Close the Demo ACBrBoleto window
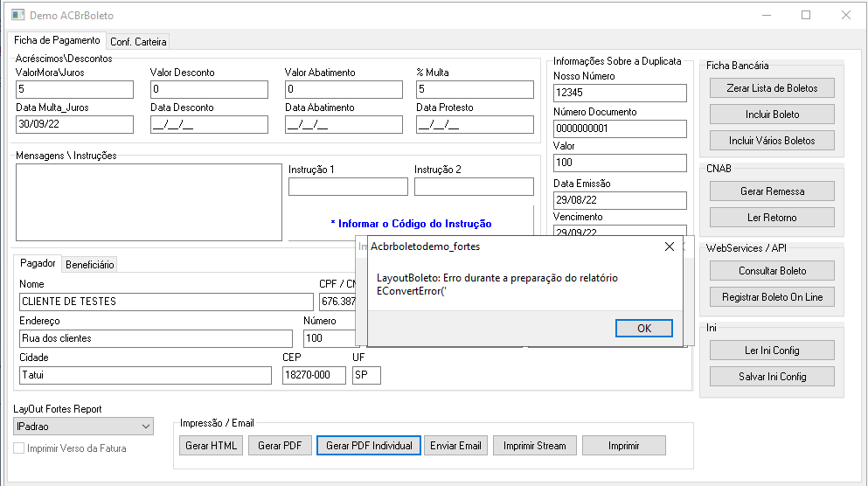This screenshot has width=868, height=486. 846,15
